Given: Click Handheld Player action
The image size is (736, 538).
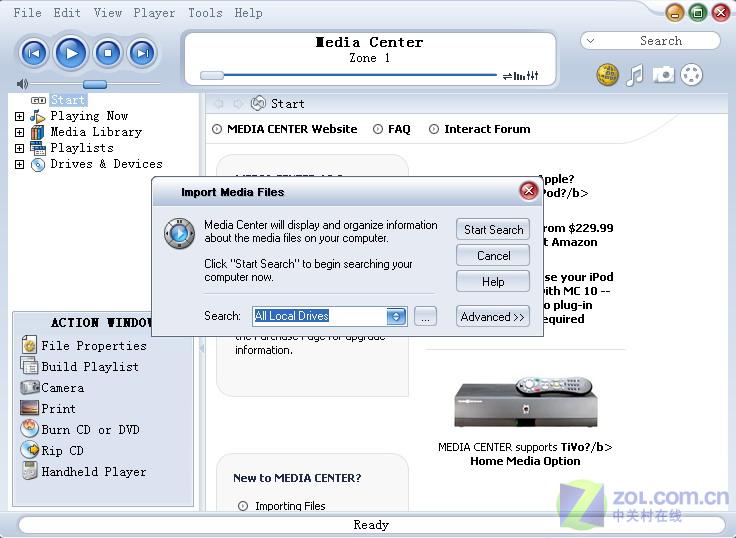Looking at the screenshot, I should [x=84, y=471].
